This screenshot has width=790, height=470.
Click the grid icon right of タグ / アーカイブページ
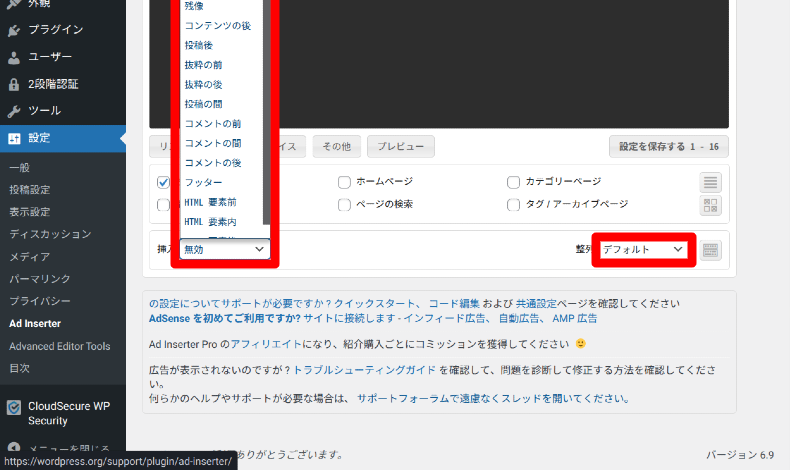710,206
